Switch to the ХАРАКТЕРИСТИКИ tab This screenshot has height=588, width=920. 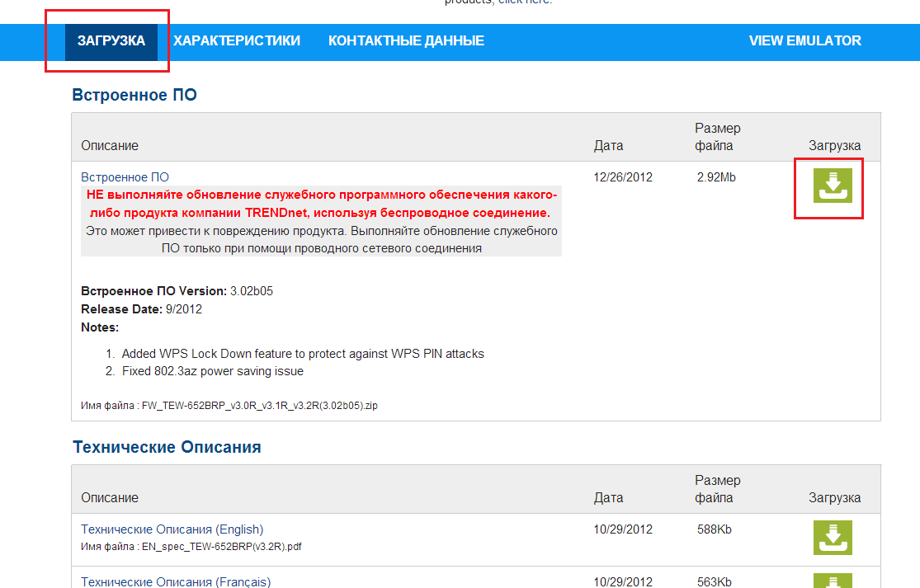point(237,41)
